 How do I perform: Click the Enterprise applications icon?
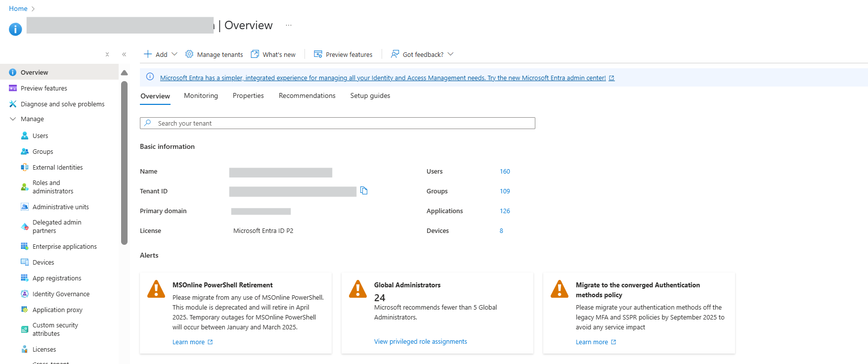(x=25, y=246)
